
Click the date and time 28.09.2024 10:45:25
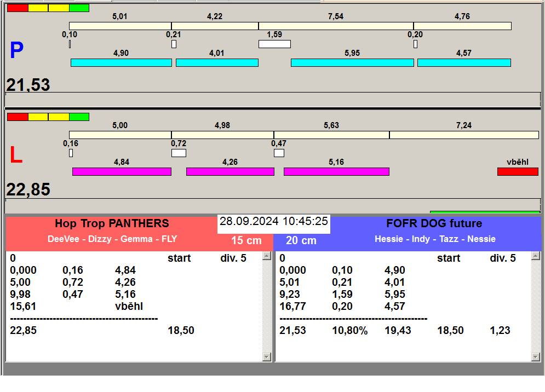274,221
